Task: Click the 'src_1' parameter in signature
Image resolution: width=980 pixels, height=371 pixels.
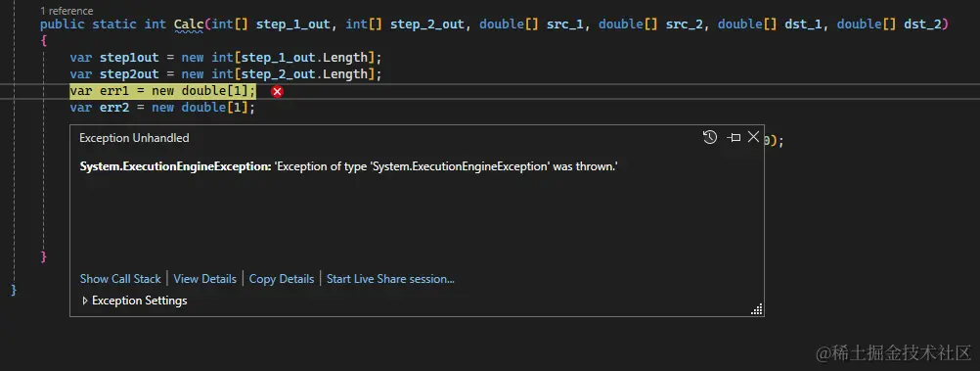Action: click(565, 24)
